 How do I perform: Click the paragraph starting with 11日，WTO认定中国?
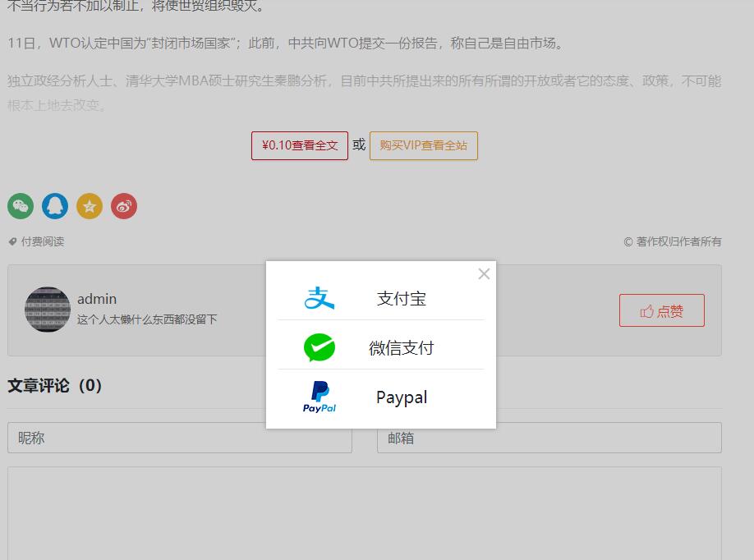[286, 44]
